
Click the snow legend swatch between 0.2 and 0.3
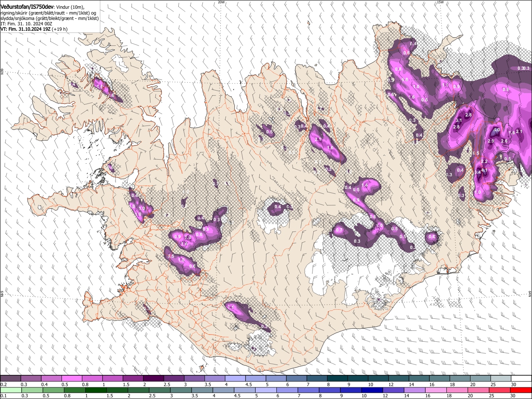pos(10,379)
